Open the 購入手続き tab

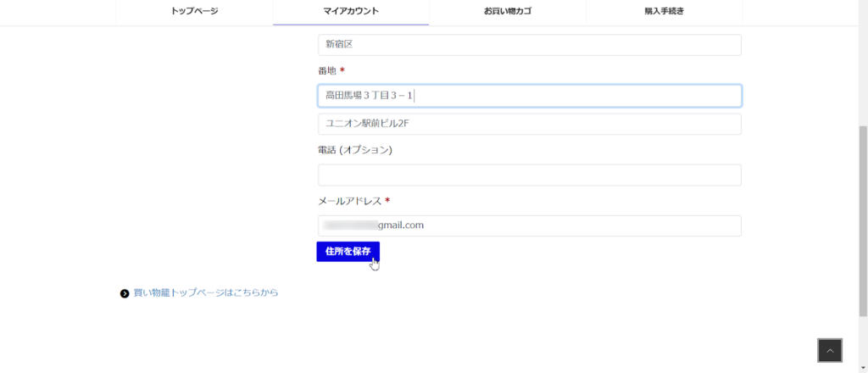(664, 12)
